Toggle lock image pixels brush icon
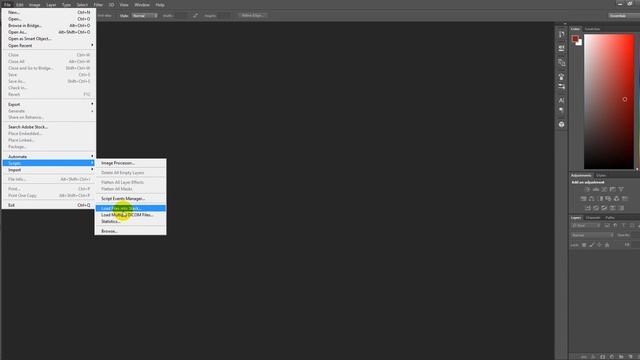Screen dimensions: 640x360 (x=592, y=245)
